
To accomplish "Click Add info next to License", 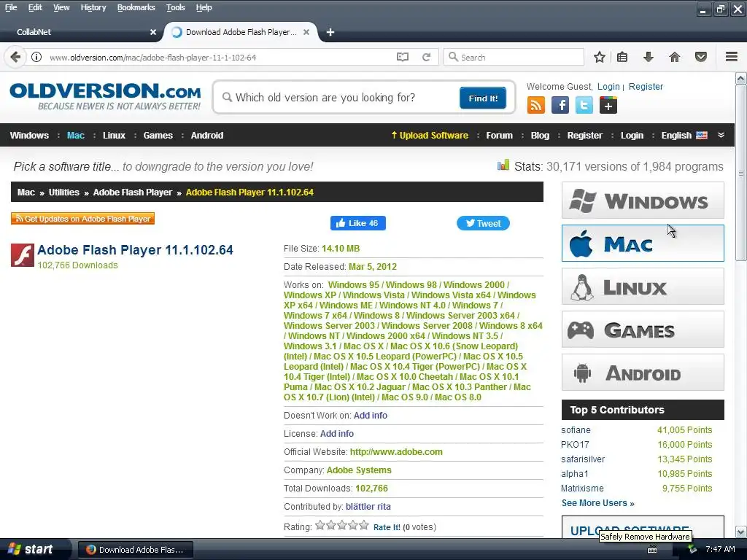I will click(x=337, y=434).
